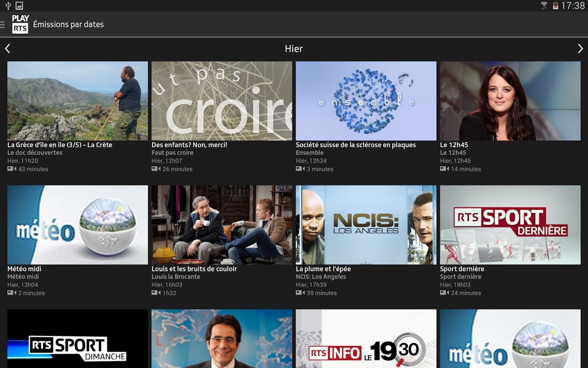Click the Hier, 18h03 timestamp

coord(455,285)
